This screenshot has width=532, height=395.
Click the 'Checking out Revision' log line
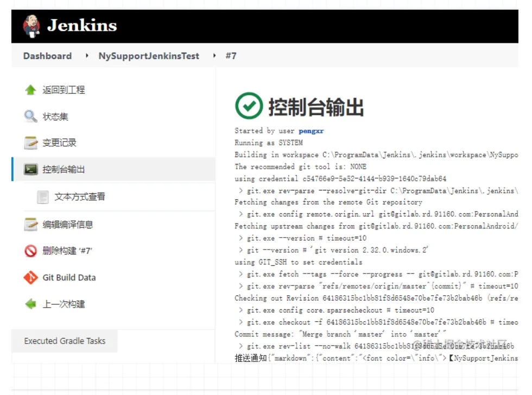point(376,298)
